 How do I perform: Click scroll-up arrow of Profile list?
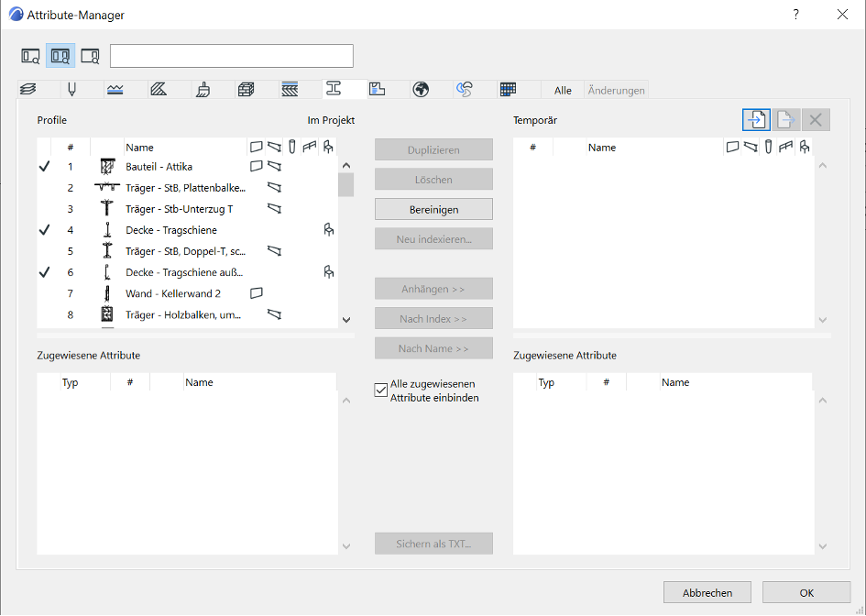(346, 165)
